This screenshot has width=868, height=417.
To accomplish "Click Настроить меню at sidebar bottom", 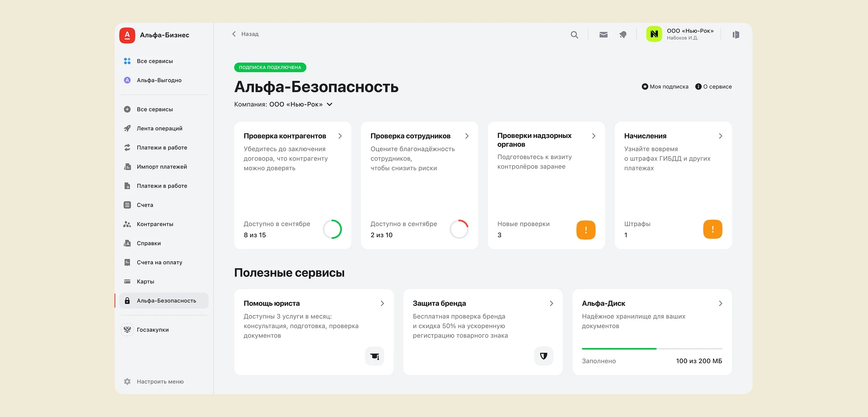I will [154, 381].
